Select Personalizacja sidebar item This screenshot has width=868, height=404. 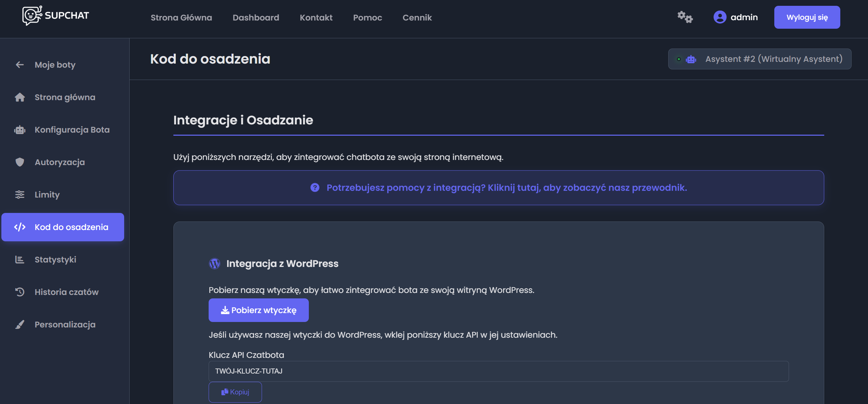pos(63,324)
